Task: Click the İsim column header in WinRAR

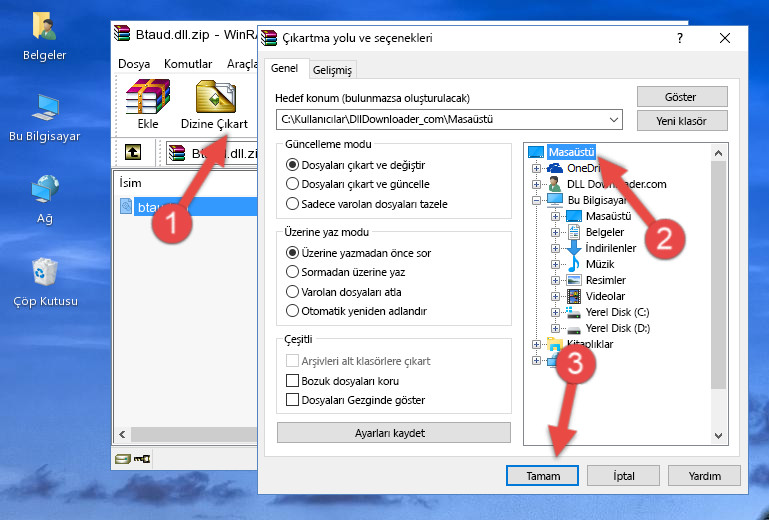Action: click(x=130, y=183)
